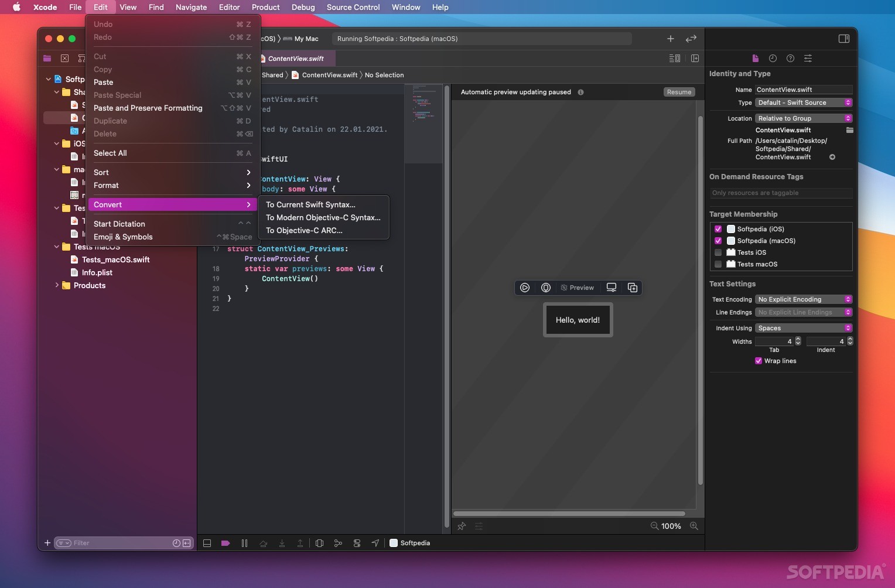Screen dimensions: 895x588
Task: Toggle Softpedia (macOS) target membership
Action: (x=718, y=241)
